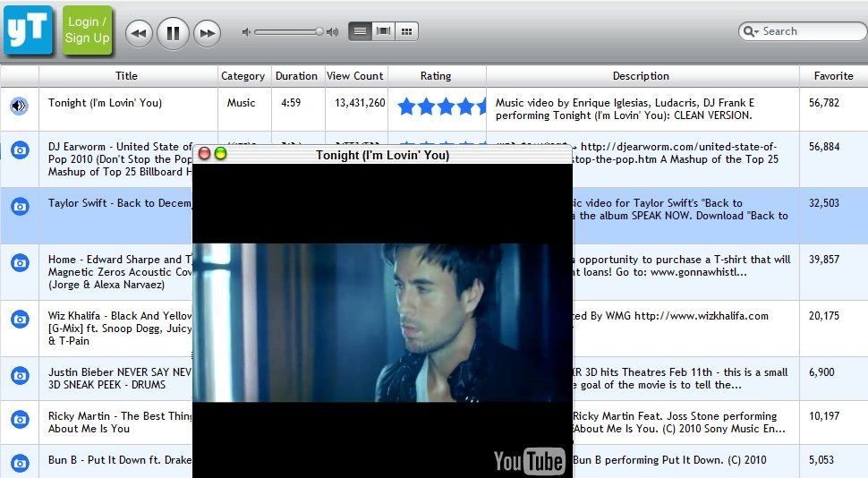868x478 pixels.
Task: Click the video popup title bar
Action: point(382,155)
